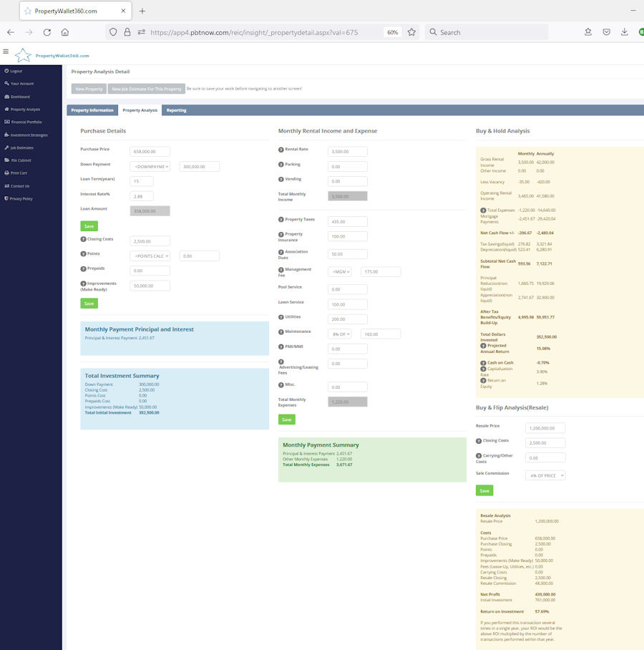Open tracking protection shield panel
The image size is (644, 650).
coord(113,32)
